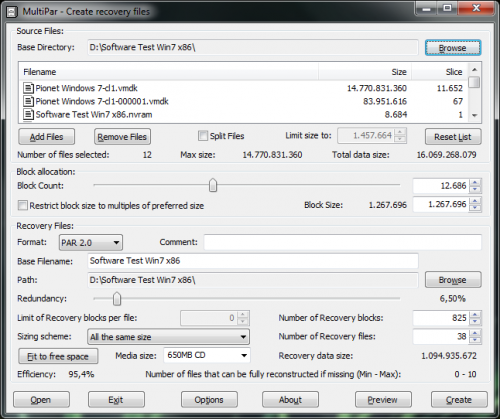The height and width of the screenshot is (419, 500).
Task: Increase Block Count with up stepper arrow
Action: 475,182
